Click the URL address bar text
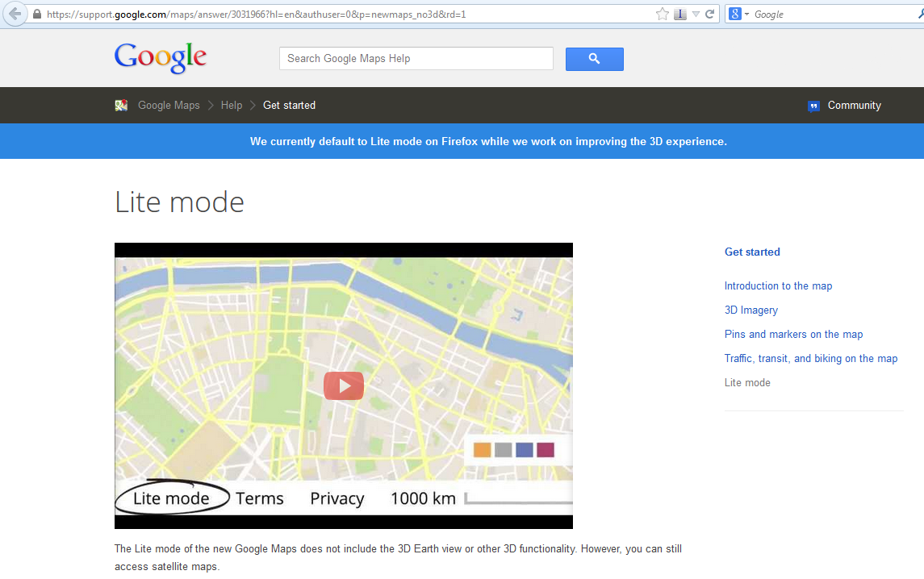The height and width of the screenshot is (579, 924). pyautogui.click(x=257, y=15)
